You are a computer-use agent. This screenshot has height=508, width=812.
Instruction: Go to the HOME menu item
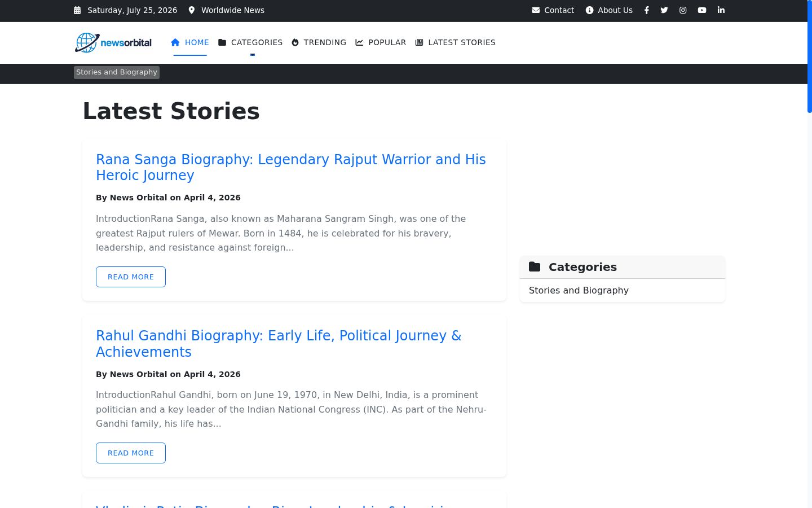190,42
